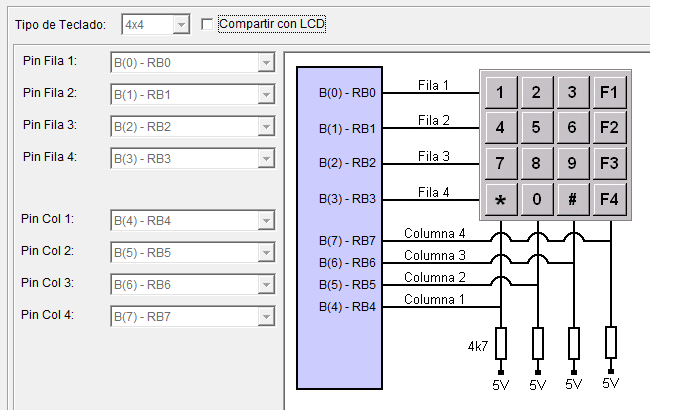Click the Pin Fila 1 label

[50, 61]
